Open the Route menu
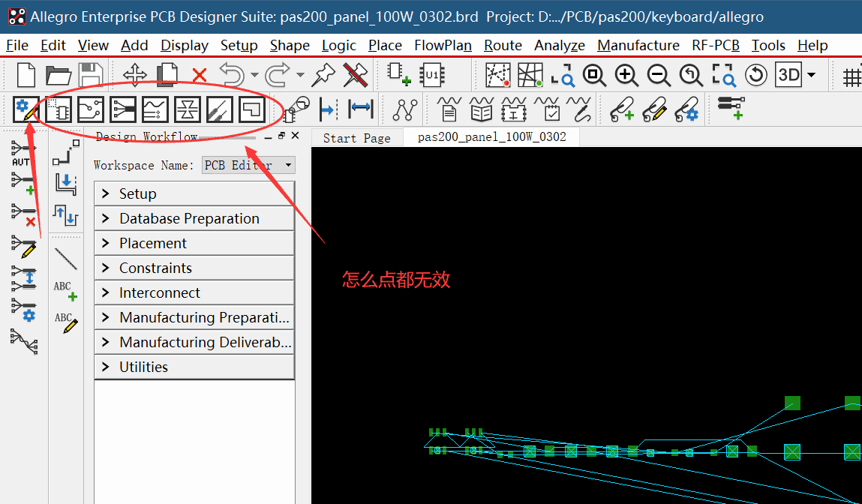Viewport: 862px width, 504px height. click(503, 45)
